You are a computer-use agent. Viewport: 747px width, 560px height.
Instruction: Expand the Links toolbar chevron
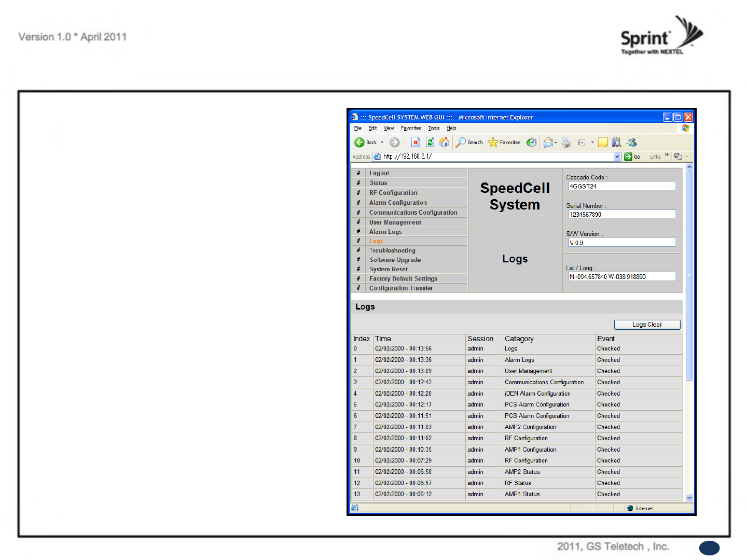pos(667,155)
